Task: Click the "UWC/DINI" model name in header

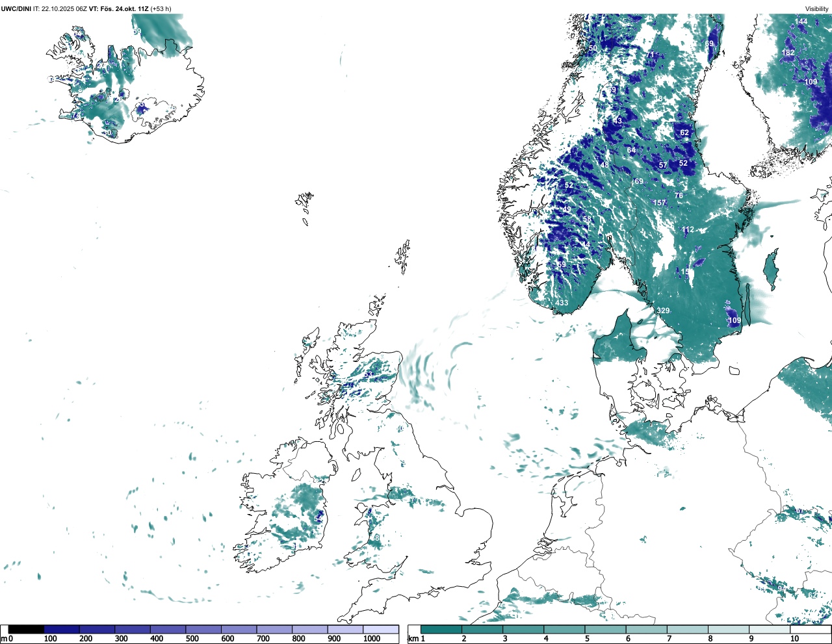Action: pyautogui.click(x=16, y=9)
